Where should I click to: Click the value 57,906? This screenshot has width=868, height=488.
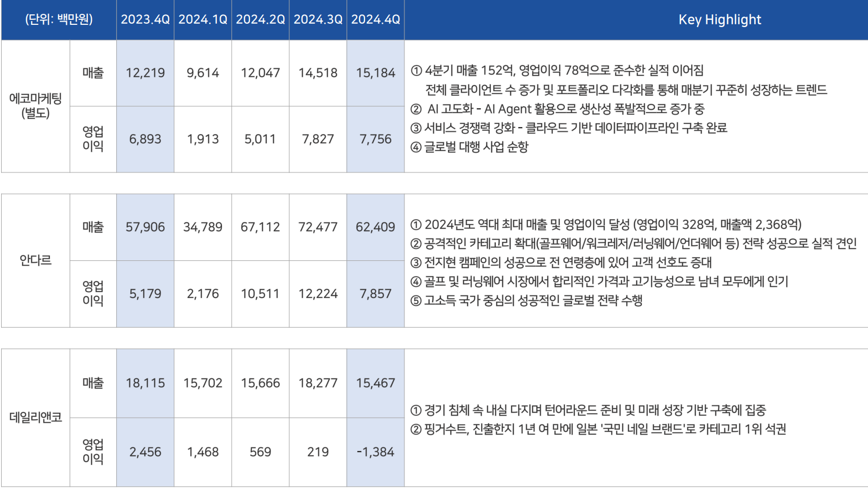[x=145, y=227]
